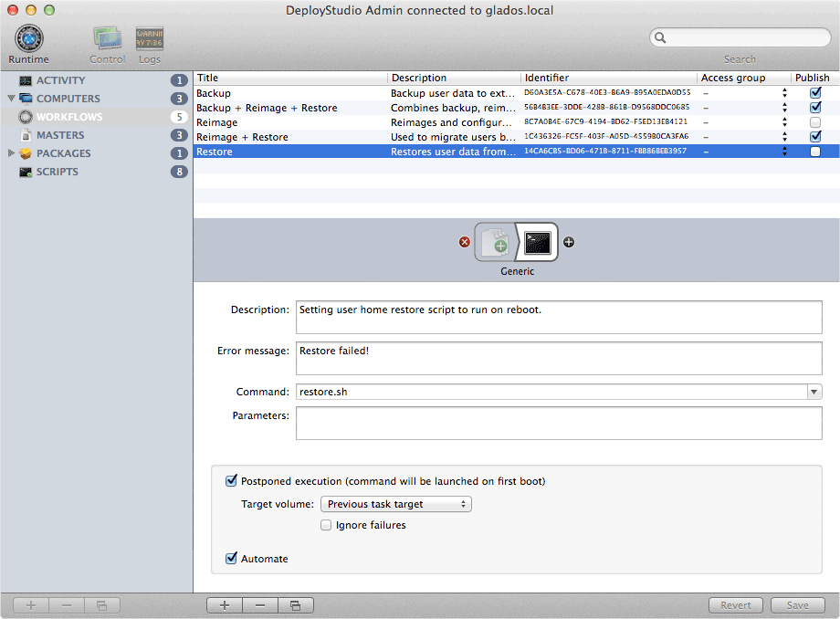Select the first workflow step icon
This screenshot has height=619, width=840.
pos(496,242)
